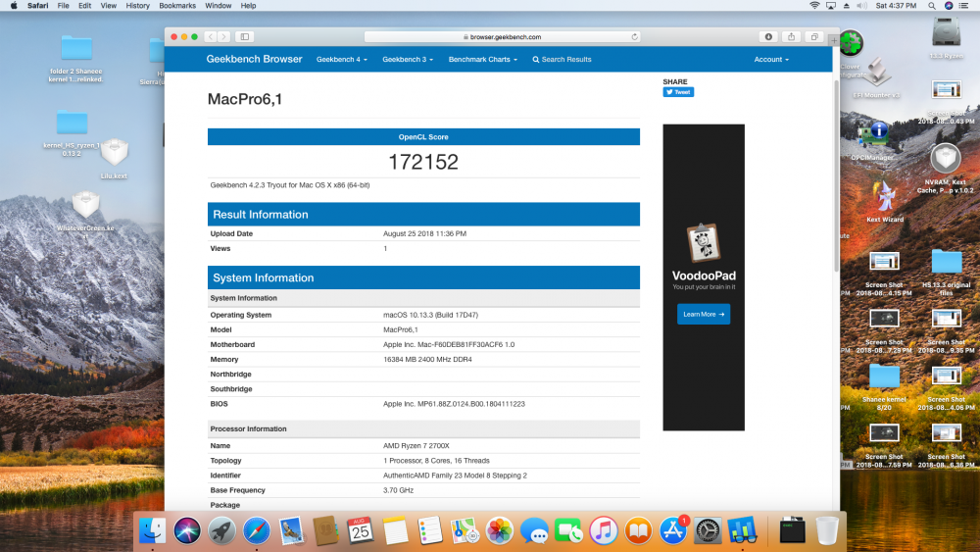The height and width of the screenshot is (552, 980).
Task: Open Safari compass icon in Dock
Action: tap(256, 530)
